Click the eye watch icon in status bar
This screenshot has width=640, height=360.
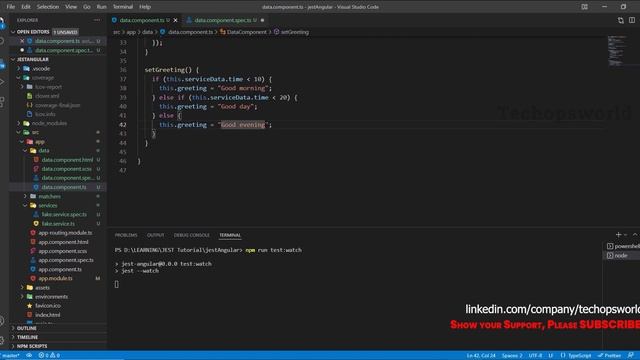pyautogui.click(x=29, y=356)
